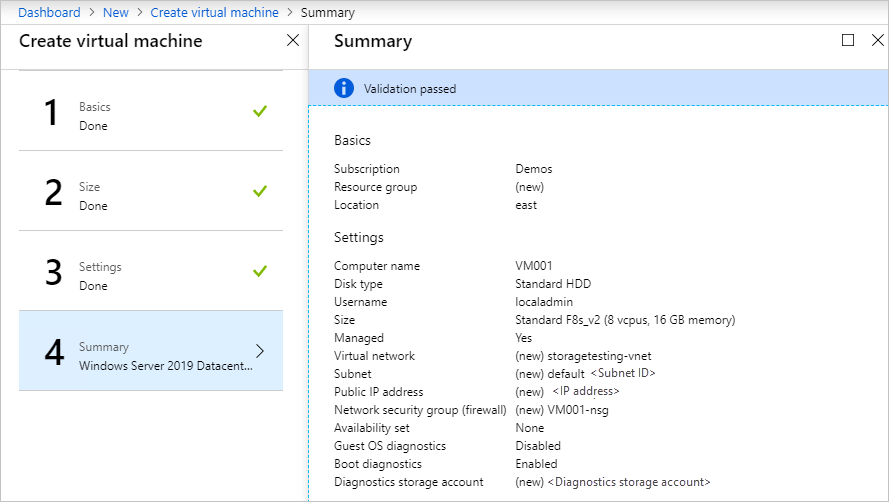Click the green checkmark beside Size
The width and height of the screenshot is (889, 502).
pos(260,191)
